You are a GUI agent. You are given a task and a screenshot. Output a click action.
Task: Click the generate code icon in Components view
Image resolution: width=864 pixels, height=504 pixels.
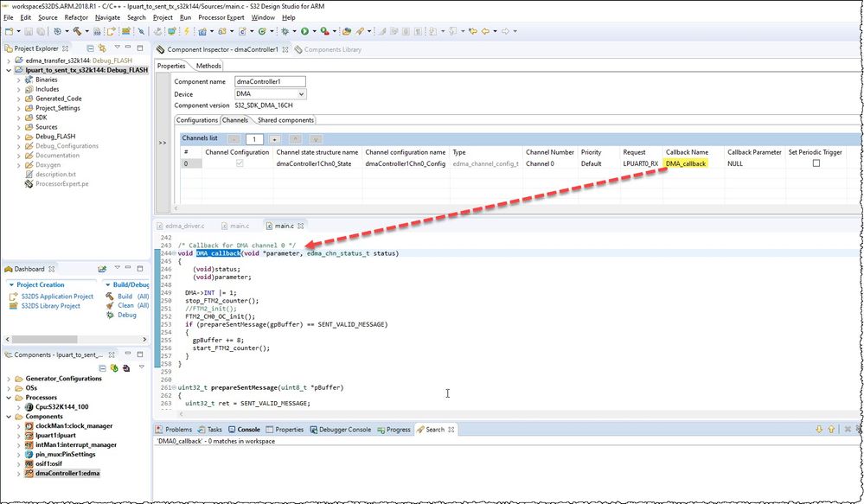click(x=114, y=368)
